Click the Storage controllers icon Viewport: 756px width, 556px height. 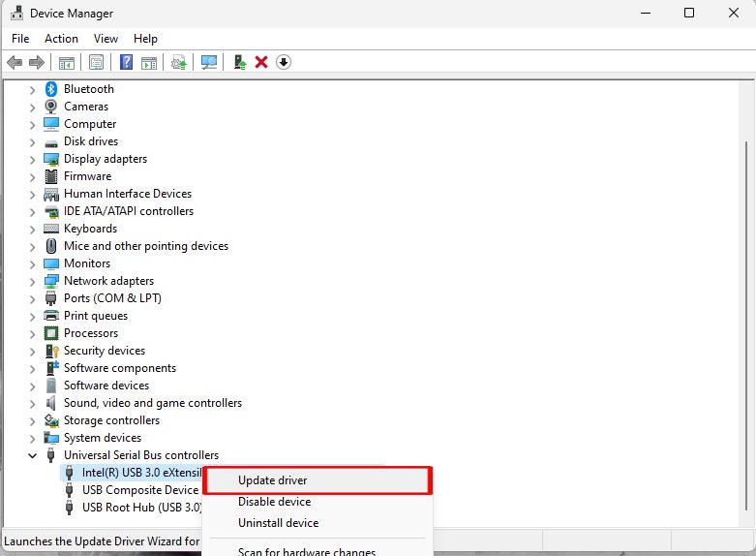pos(51,420)
